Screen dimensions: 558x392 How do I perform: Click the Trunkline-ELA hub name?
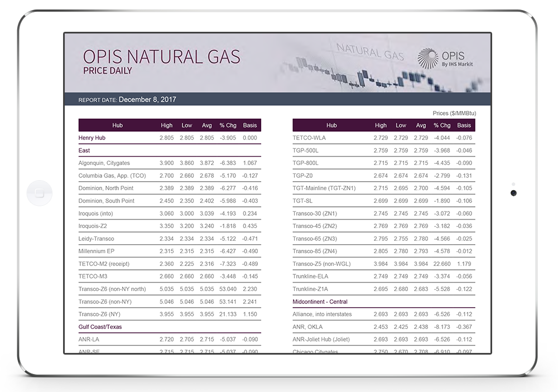(x=310, y=277)
